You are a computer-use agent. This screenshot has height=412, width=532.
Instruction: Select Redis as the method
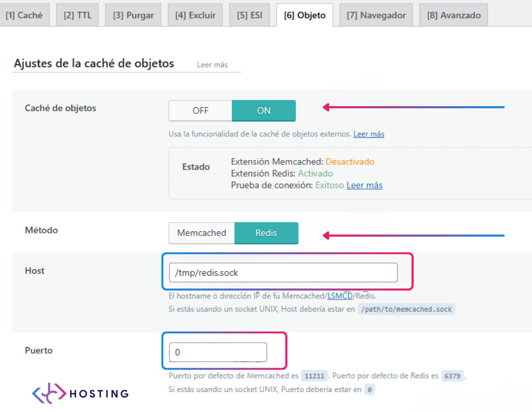(x=266, y=233)
